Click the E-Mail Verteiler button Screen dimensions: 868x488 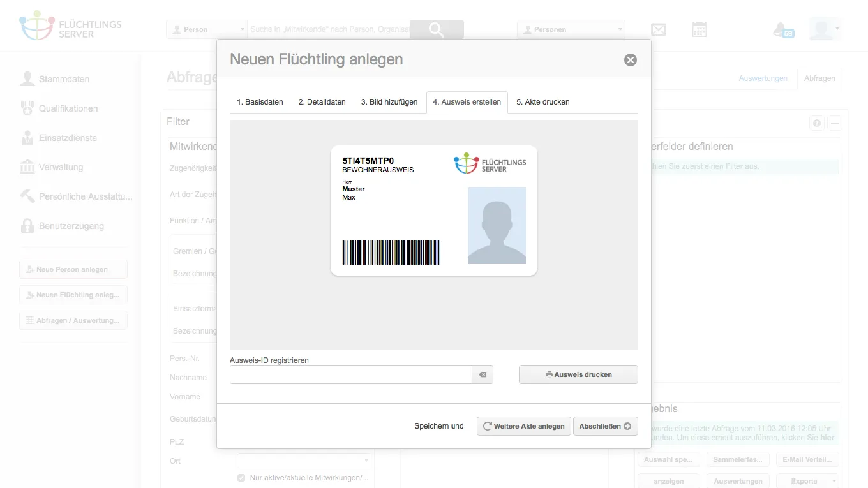click(807, 459)
